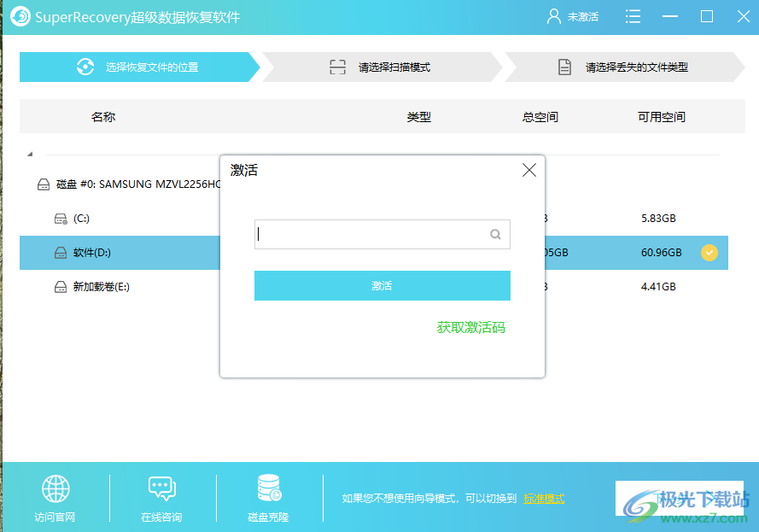Screen dimensions: 759x532
Task: Open the hamburger menu list icon
Action: [x=633, y=16]
